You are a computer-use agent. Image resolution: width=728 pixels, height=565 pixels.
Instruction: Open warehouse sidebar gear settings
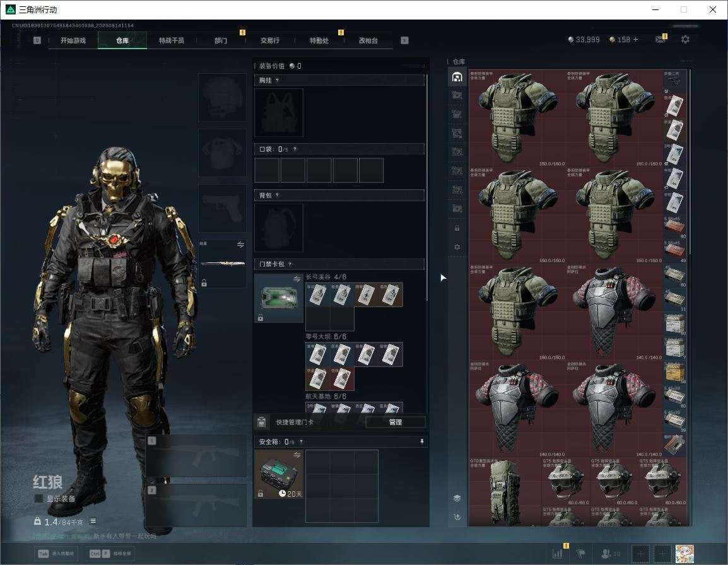pyautogui.click(x=457, y=247)
